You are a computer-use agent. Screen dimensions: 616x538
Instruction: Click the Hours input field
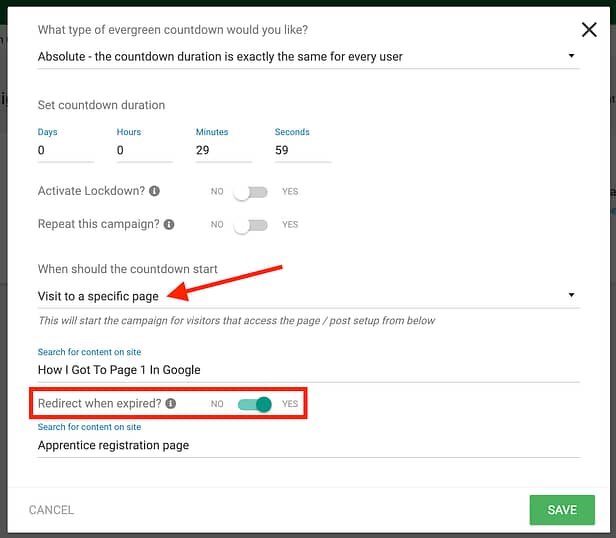(145, 151)
